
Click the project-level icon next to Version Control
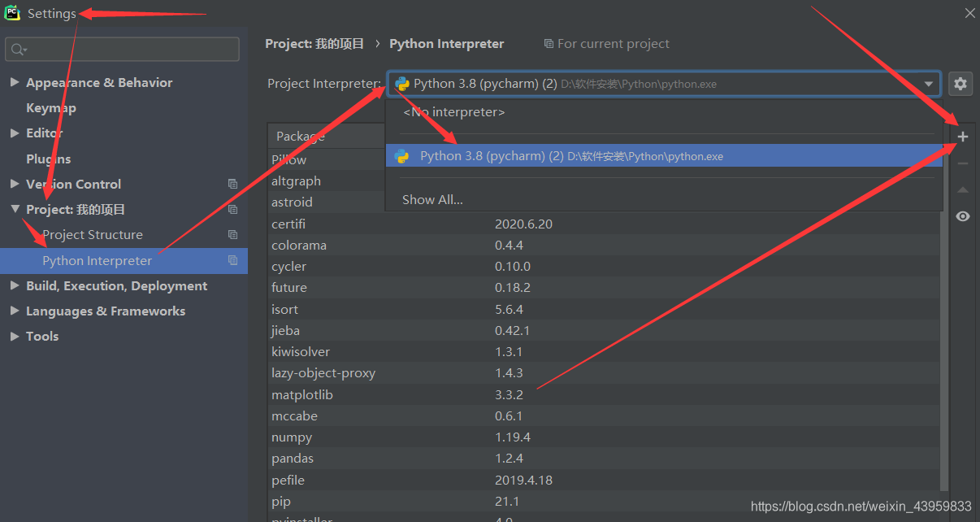point(233,185)
